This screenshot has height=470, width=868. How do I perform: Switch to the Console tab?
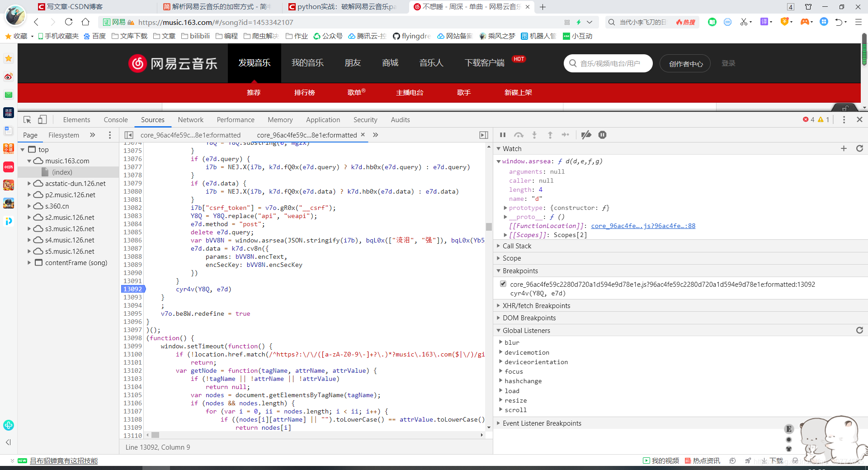coord(116,120)
